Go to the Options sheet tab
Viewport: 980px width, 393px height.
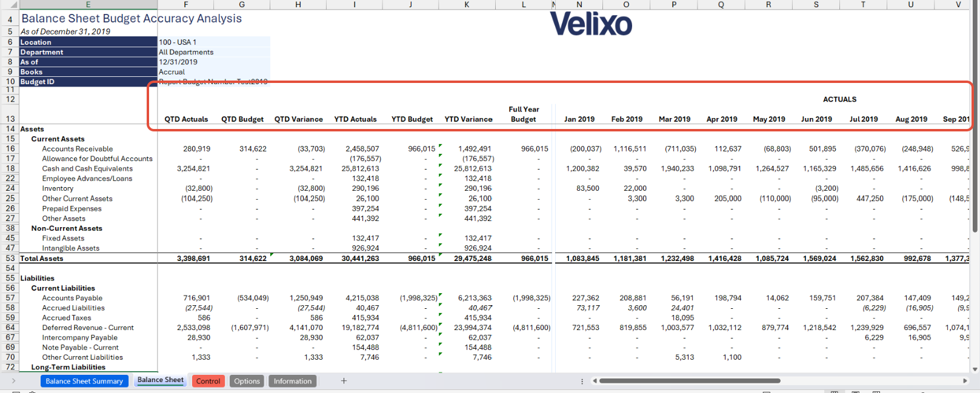point(247,381)
